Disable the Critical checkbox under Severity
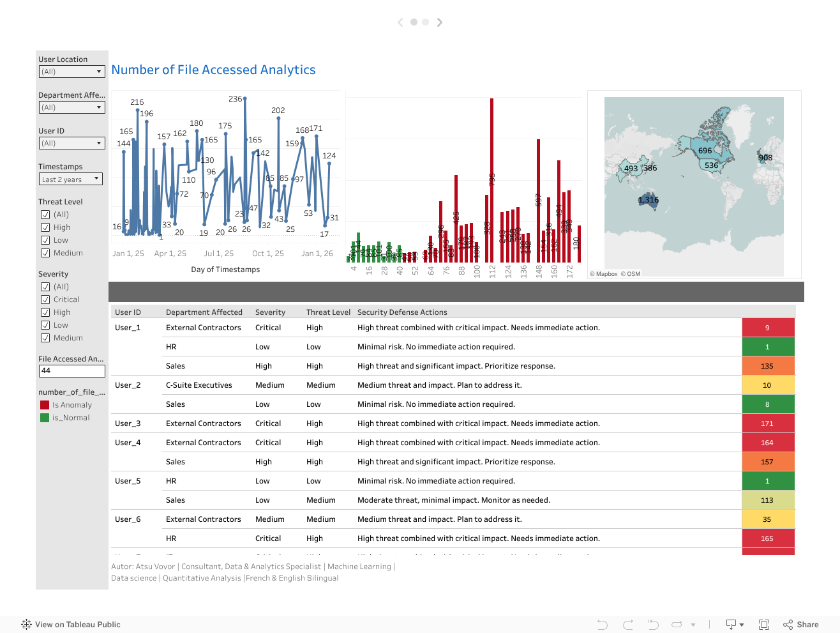840x633 pixels. pyautogui.click(x=45, y=299)
